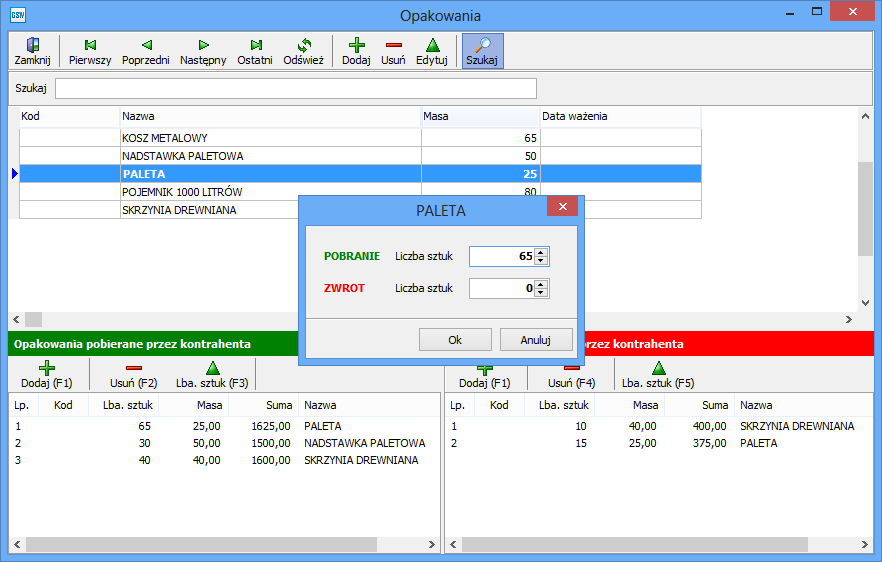This screenshot has height=562, width=882.
Task: Add new packaging with Dodaj plus icon
Action: coord(356,50)
